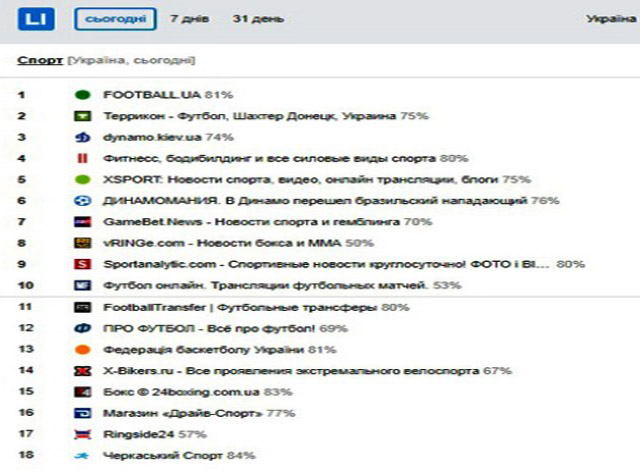
Task: Click the Террикон green favicon
Action: point(82,116)
